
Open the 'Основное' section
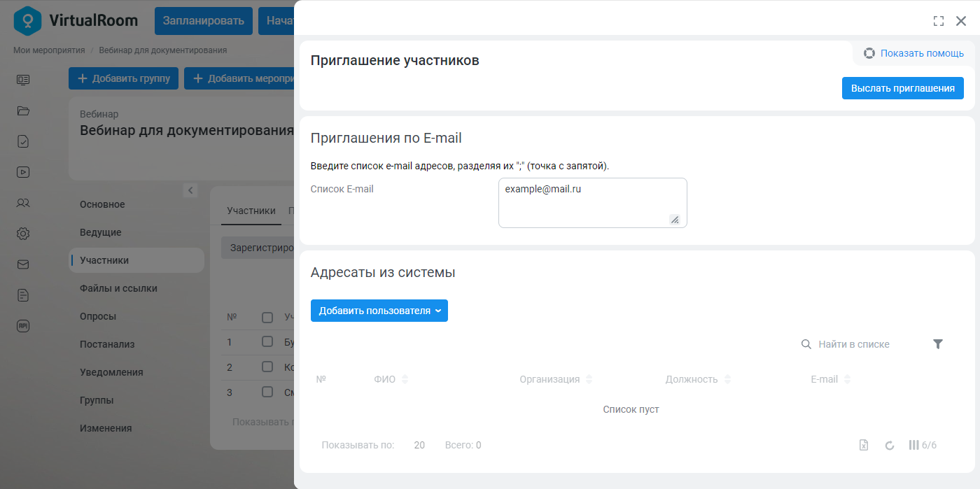(x=102, y=204)
